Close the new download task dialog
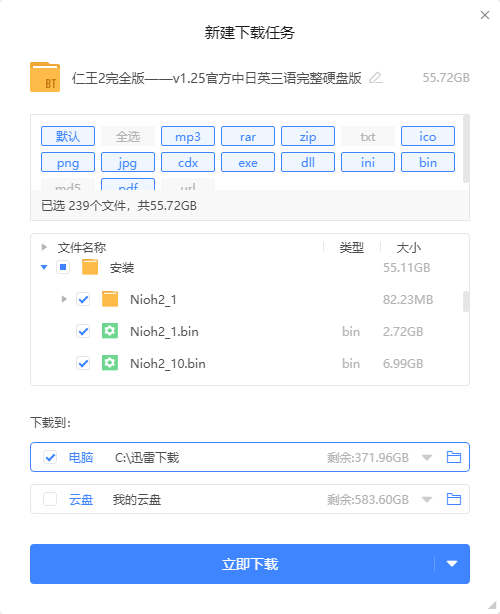The image size is (500, 614). [x=485, y=15]
